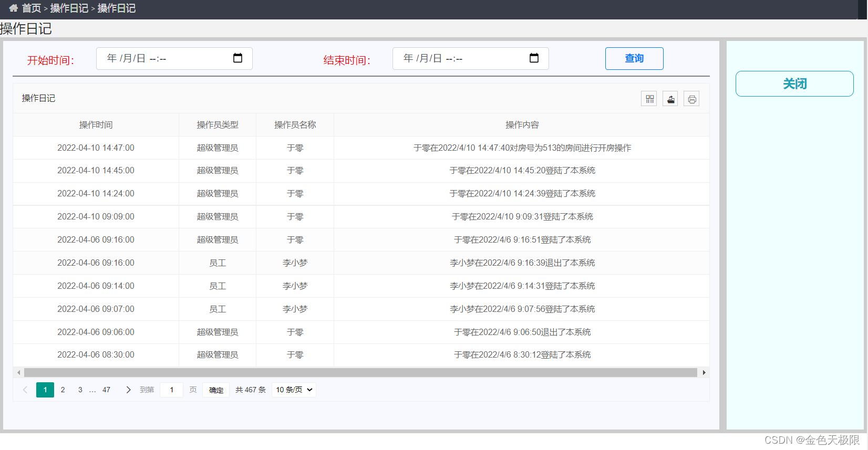Viewport: 868px width, 450px height.
Task: Go to the next page arrow
Action: (x=128, y=390)
